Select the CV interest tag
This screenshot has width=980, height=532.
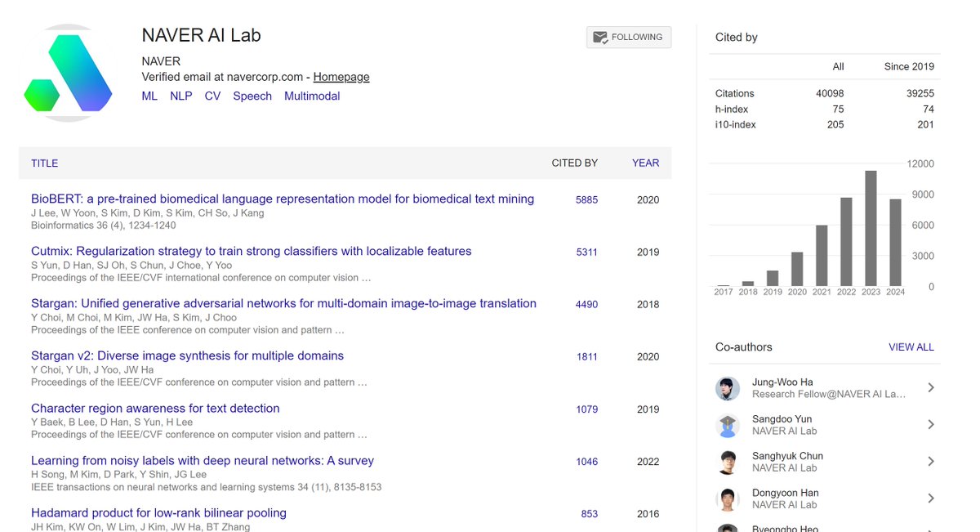212,96
